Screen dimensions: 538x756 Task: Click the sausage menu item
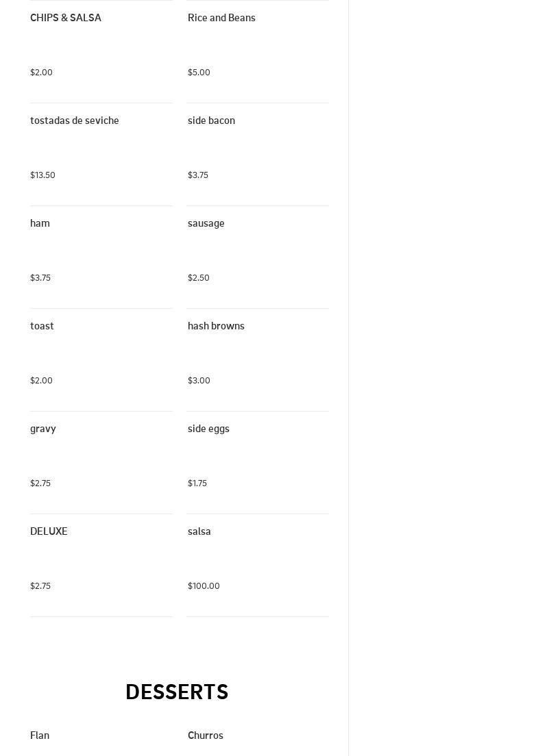[x=206, y=223]
